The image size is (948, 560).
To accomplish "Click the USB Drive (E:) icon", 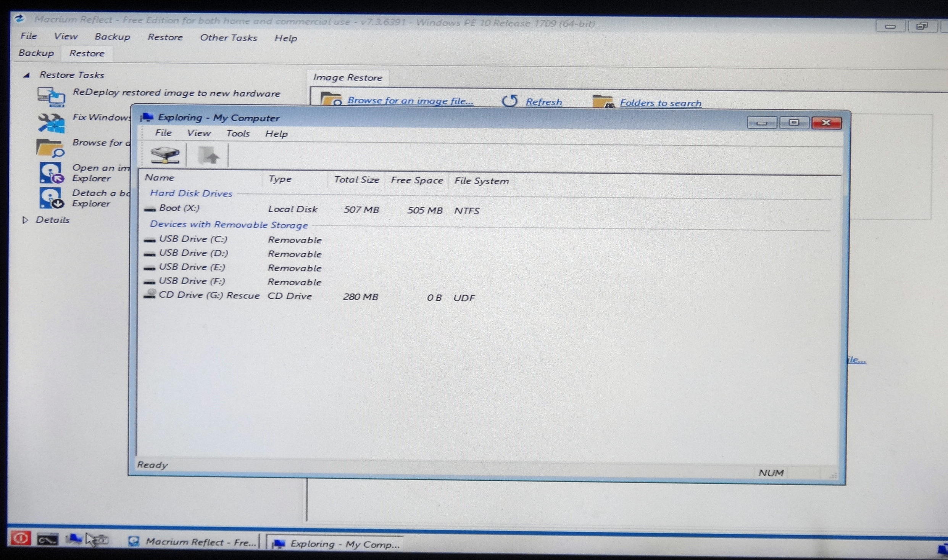I will pos(150,268).
